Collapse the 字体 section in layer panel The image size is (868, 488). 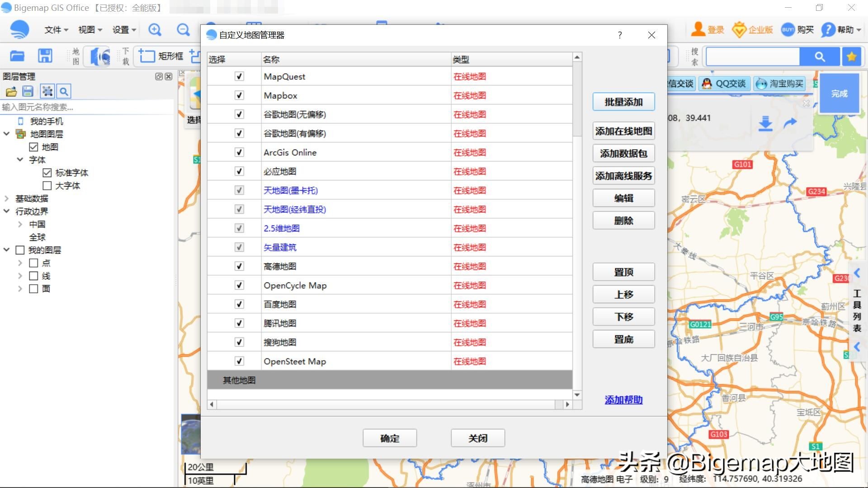[19, 160]
